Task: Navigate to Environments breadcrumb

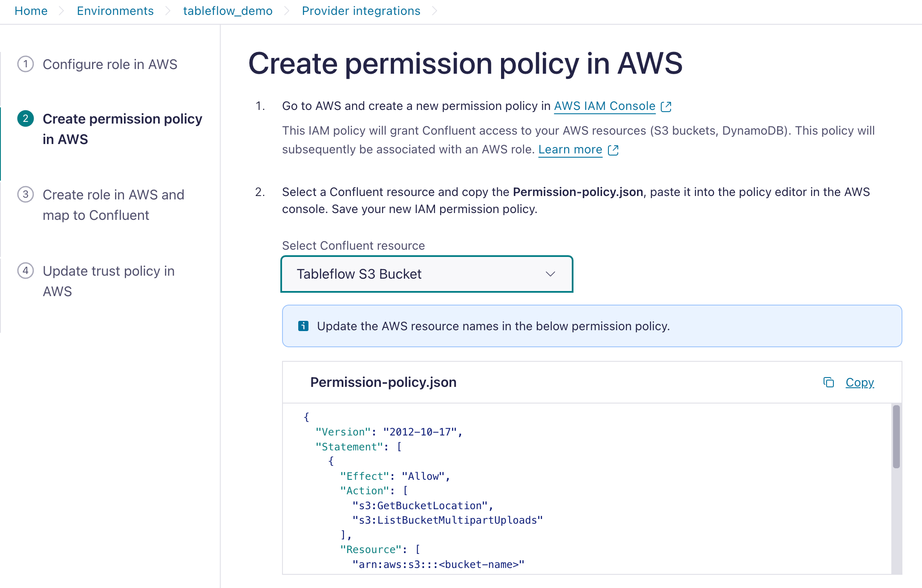Action: [115, 11]
